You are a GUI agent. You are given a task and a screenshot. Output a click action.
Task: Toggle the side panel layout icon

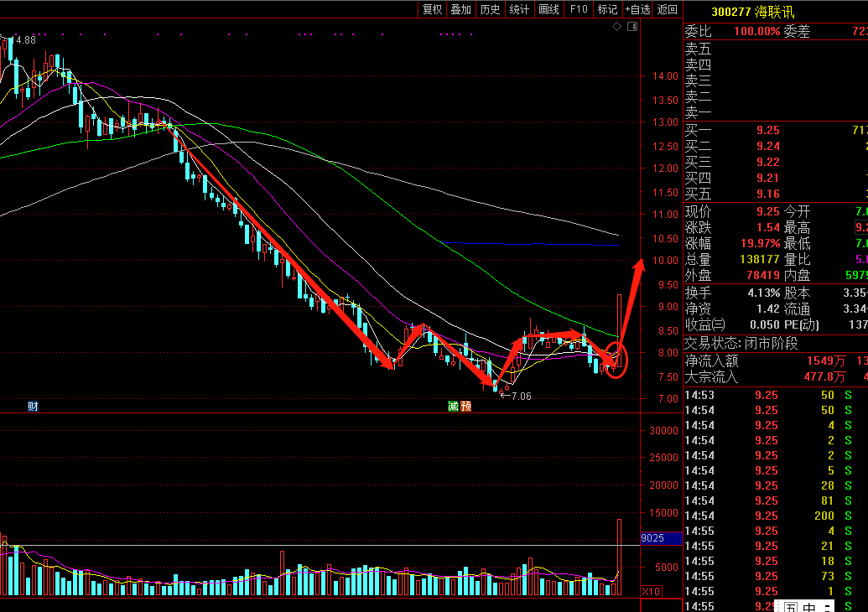click(632, 27)
